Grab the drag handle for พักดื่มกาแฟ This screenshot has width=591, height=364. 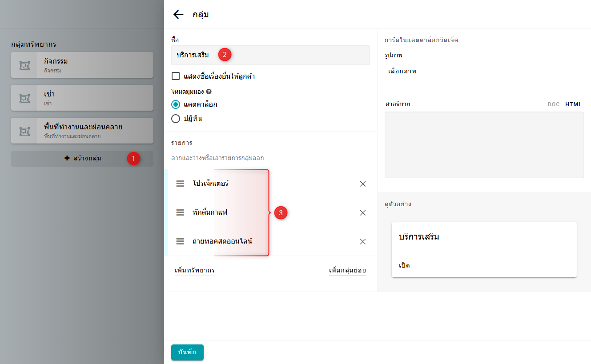[x=180, y=212]
